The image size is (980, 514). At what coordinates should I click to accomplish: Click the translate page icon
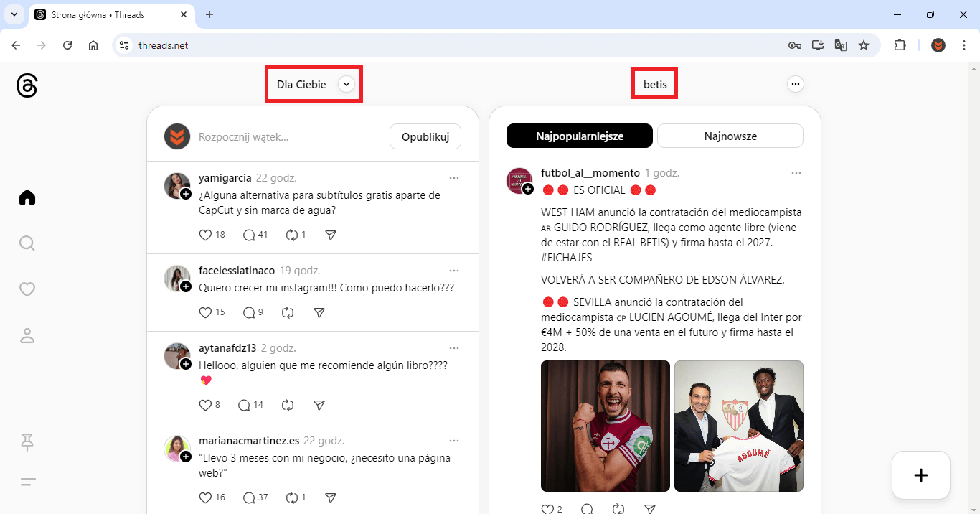841,45
